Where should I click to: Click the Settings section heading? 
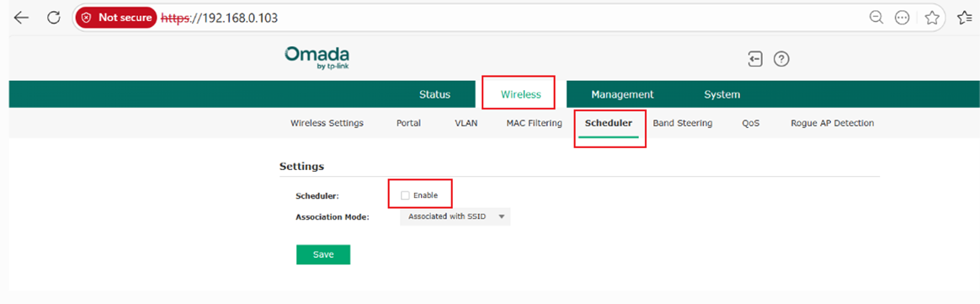pyautogui.click(x=301, y=167)
